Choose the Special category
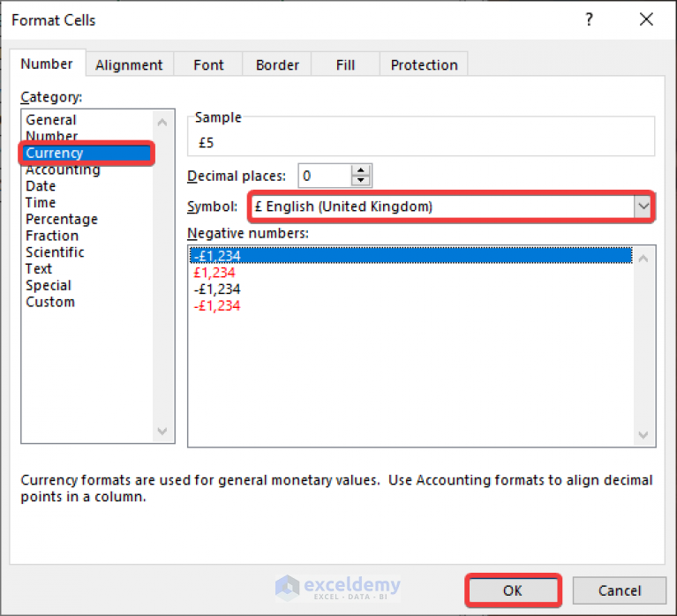This screenshot has height=616, width=677. click(88, 285)
